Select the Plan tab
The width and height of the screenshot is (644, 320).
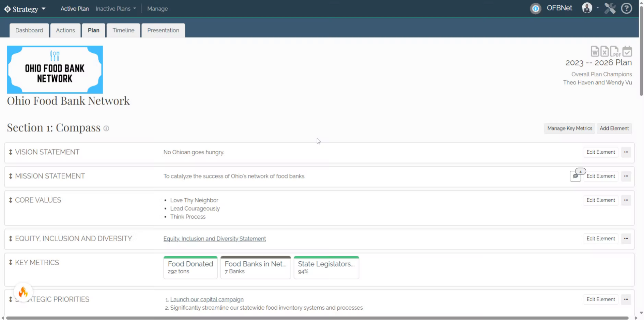[94, 30]
